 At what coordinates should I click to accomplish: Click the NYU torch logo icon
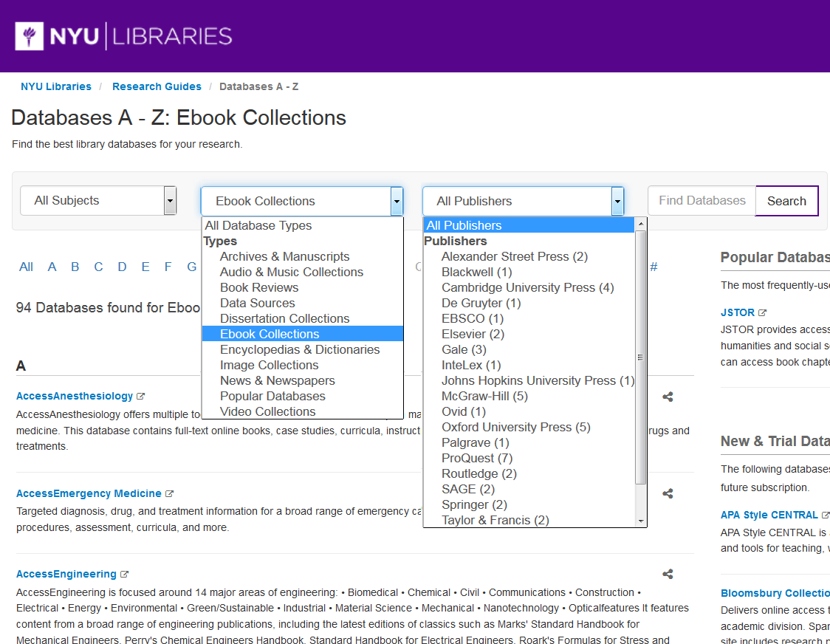pos(29,36)
